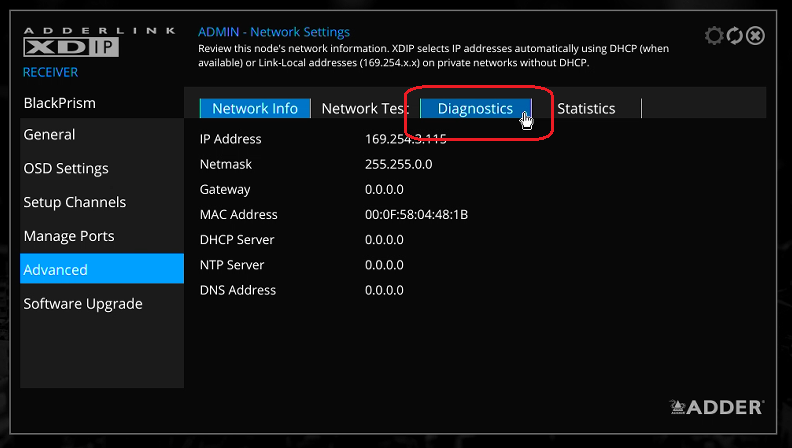The height and width of the screenshot is (448, 792).
Task: Open the Software Upgrade page
Action: (x=83, y=303)
